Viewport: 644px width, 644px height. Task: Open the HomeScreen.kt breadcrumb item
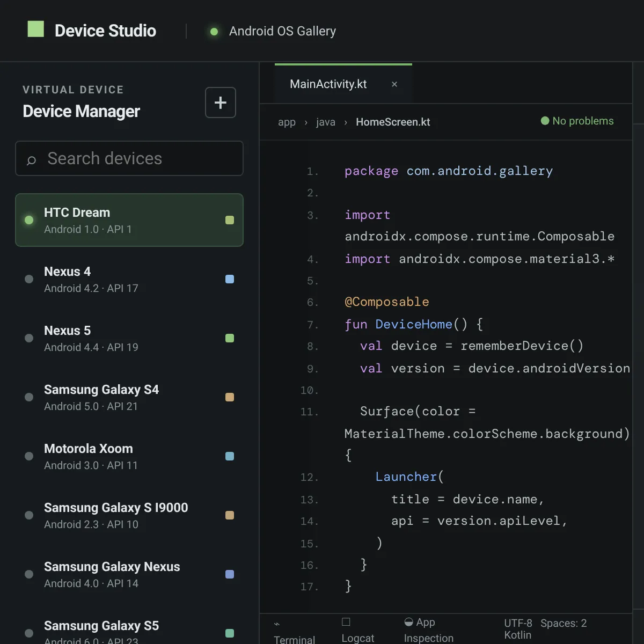(x=393, y=122)
